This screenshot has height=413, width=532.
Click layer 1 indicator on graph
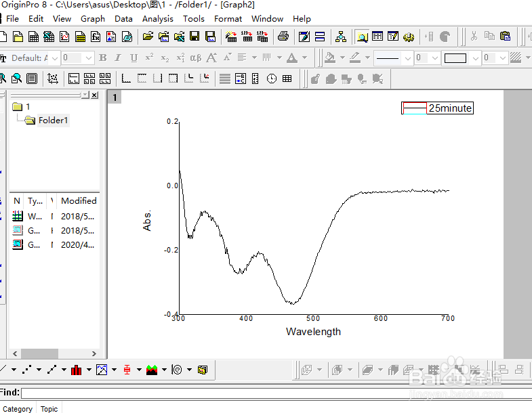tap(115, 97)
